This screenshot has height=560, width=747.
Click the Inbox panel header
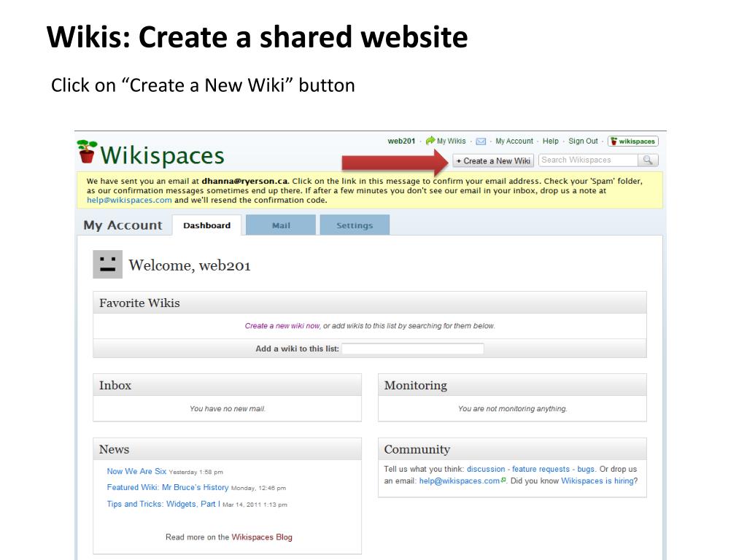tap(228, 385)
